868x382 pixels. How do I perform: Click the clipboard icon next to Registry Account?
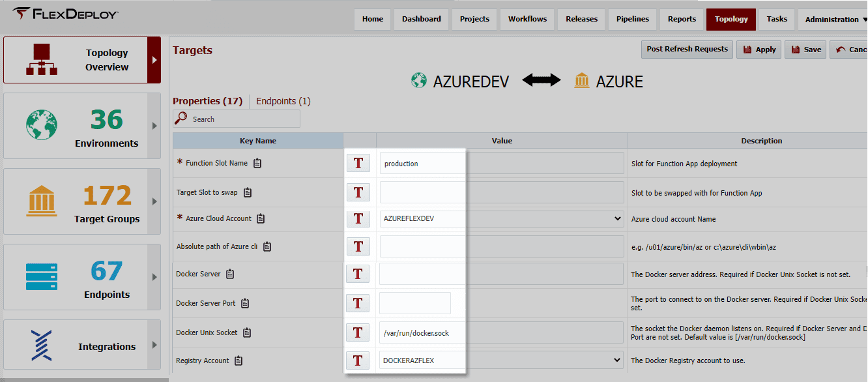click(239, 360)
